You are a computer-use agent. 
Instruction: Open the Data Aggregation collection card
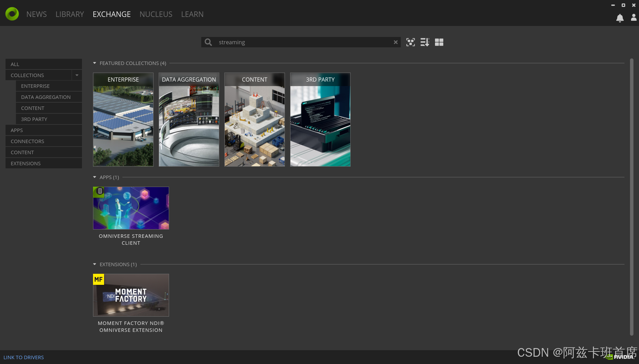189,120
